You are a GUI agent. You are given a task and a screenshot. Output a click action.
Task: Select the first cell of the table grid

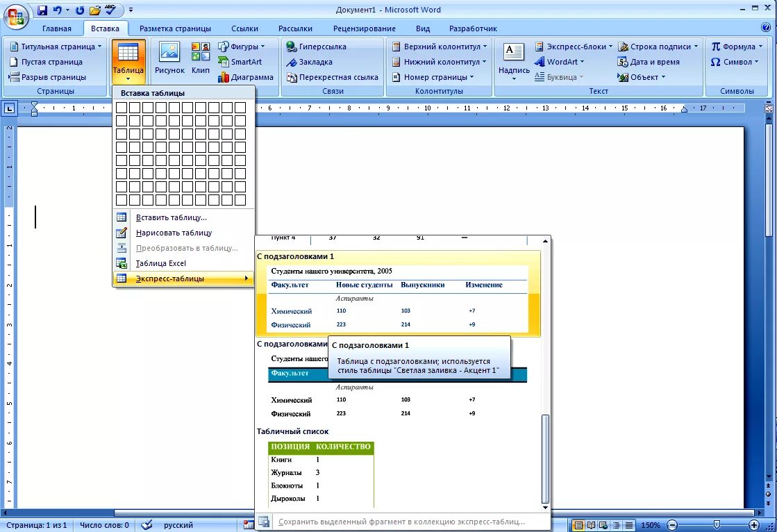pyautogui.click(x=122, y=108)
